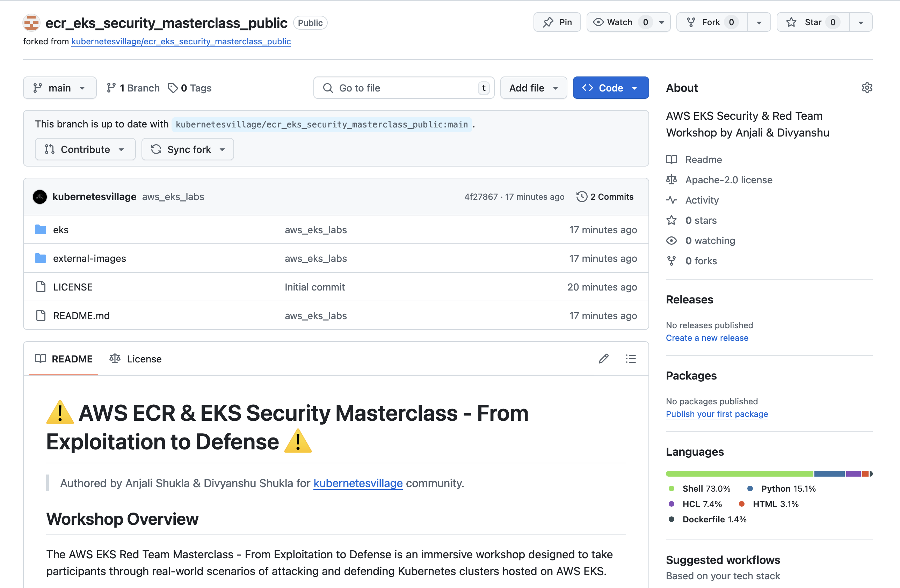Click the repository name ecr_eks_security_masterclass_public

tap(166, 23)
